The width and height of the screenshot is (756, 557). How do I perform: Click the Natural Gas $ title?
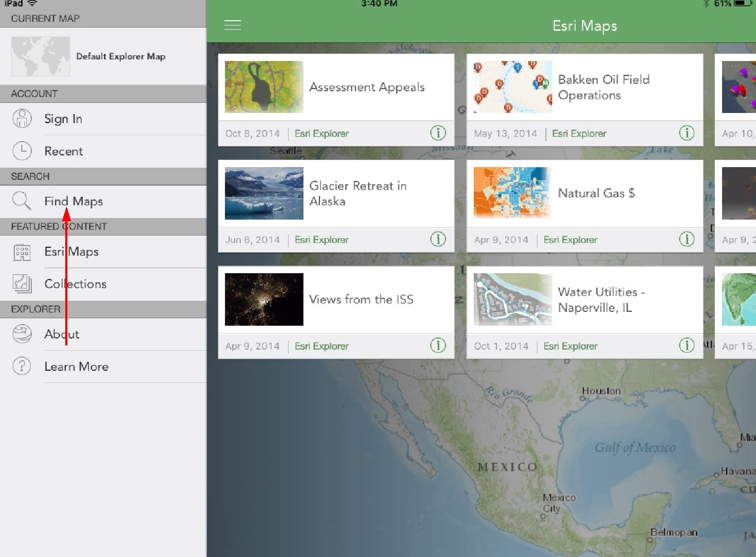[596, 193]
